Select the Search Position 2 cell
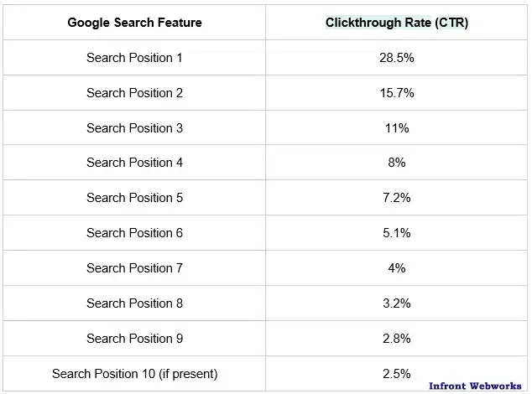Viewport: 532px width, 394px height. (134, 93)
